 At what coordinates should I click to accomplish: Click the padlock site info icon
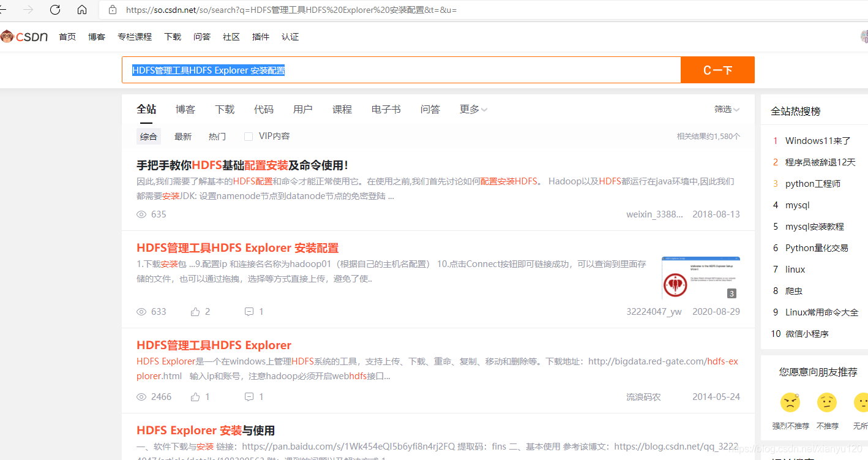tap(112, 10)
